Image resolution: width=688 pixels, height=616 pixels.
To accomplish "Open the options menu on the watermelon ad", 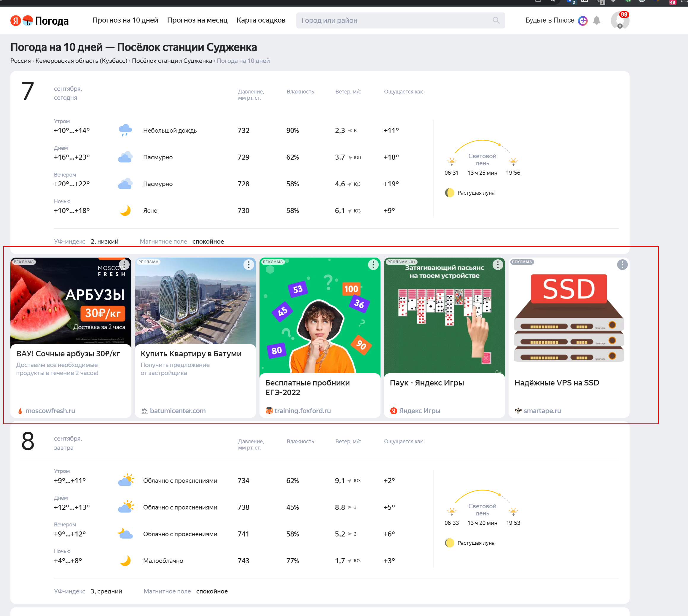I will click(124, 265).
